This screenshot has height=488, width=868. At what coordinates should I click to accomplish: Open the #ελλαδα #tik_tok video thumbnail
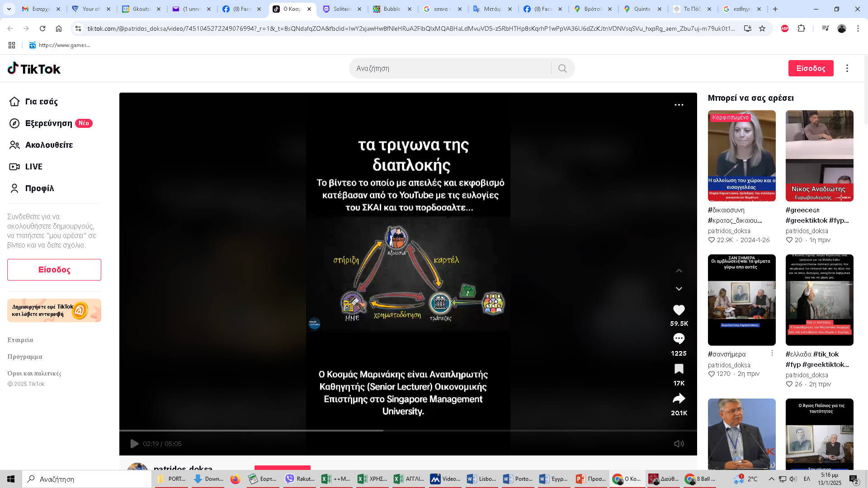point(819,300)
